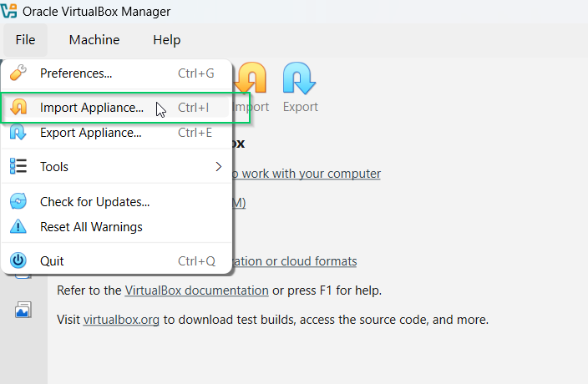This screenshot has width=588, height=384.
Task: Choose Export Appliance... menu entry
Action: coord(116,133)
